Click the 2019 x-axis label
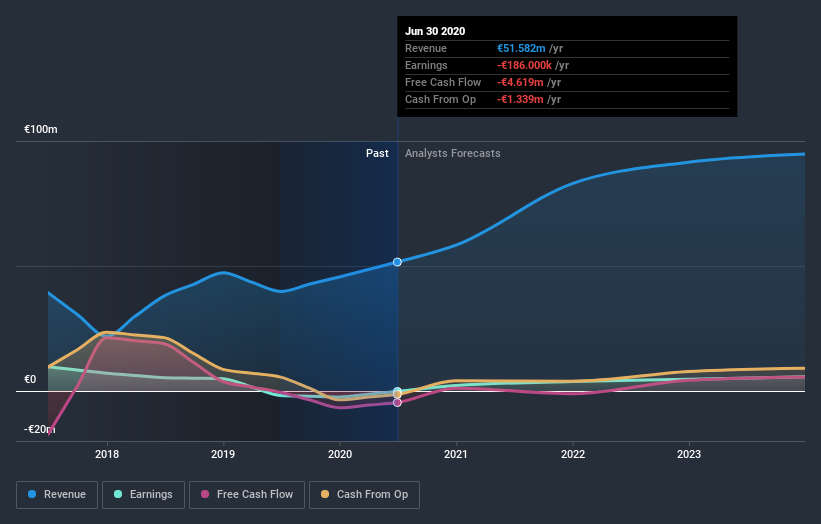 click(223, 454)
